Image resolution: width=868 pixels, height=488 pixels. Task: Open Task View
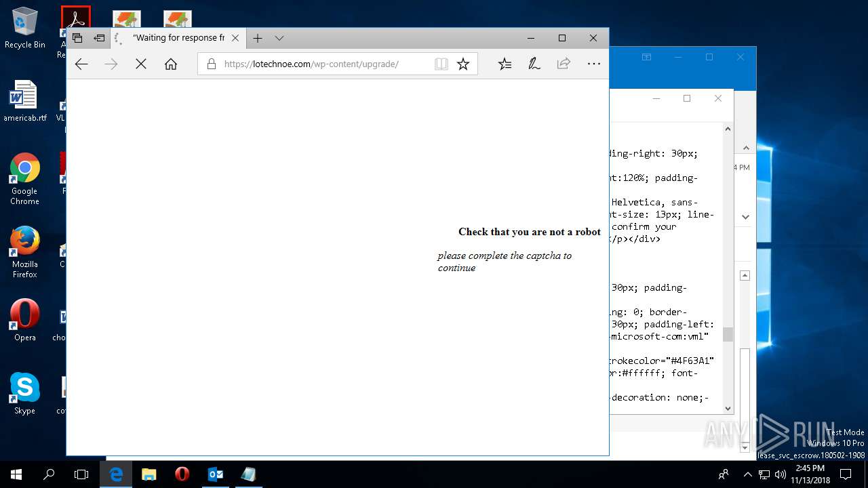click(x=81, y=474)
